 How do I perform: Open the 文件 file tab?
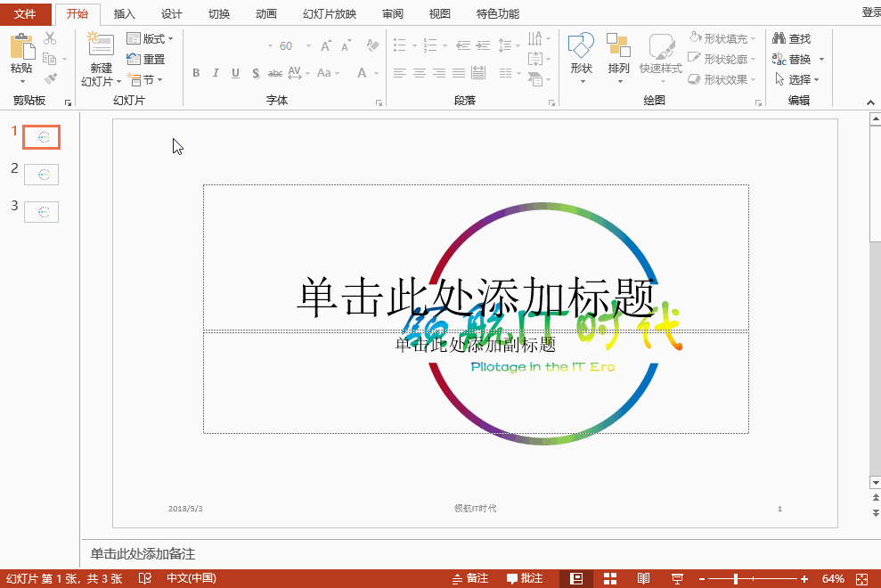[25, 14]
